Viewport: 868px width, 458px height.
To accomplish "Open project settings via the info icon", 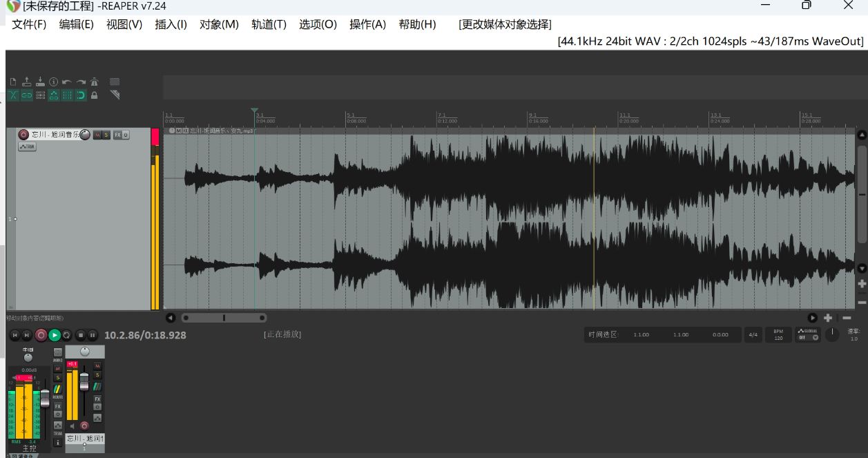I will pyautogui.click(x=54, y=82).
